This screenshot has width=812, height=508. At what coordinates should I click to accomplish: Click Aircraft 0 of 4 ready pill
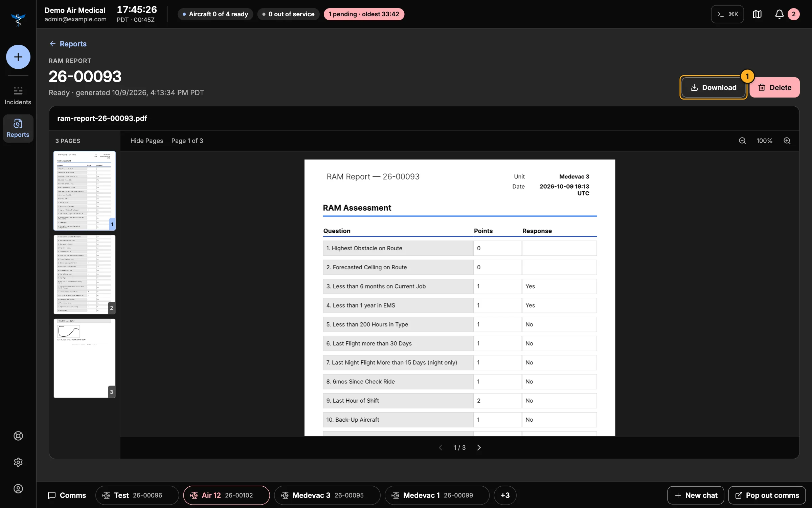(215, 14)
